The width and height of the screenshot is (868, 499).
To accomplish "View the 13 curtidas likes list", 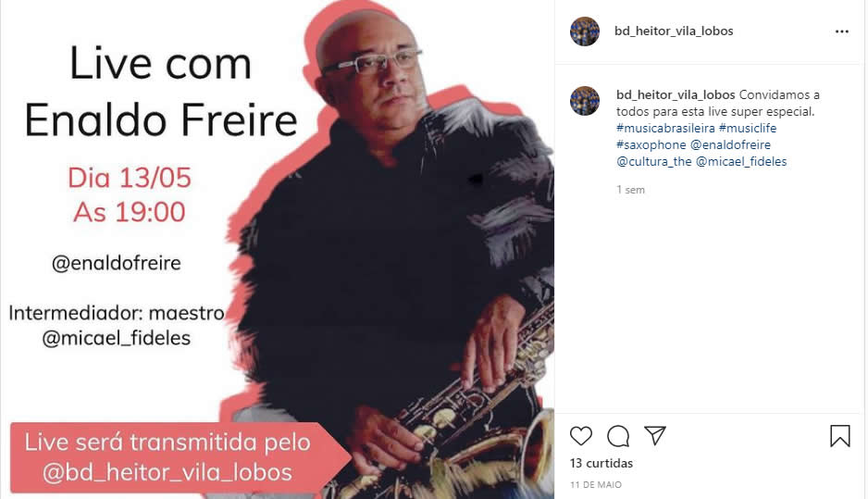I will 601,463.
